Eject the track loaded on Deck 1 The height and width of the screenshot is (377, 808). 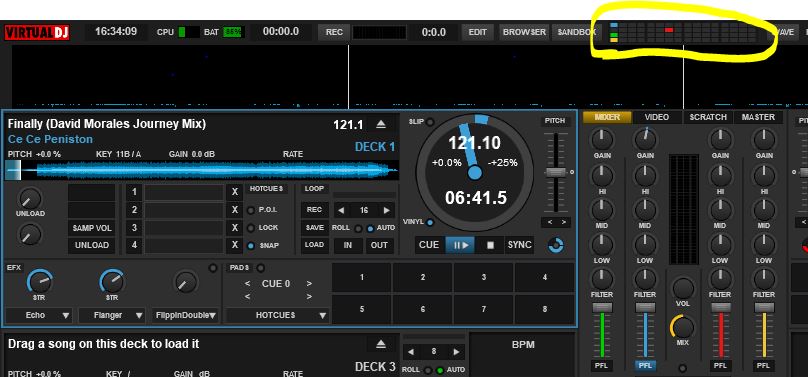pos(380,124)
